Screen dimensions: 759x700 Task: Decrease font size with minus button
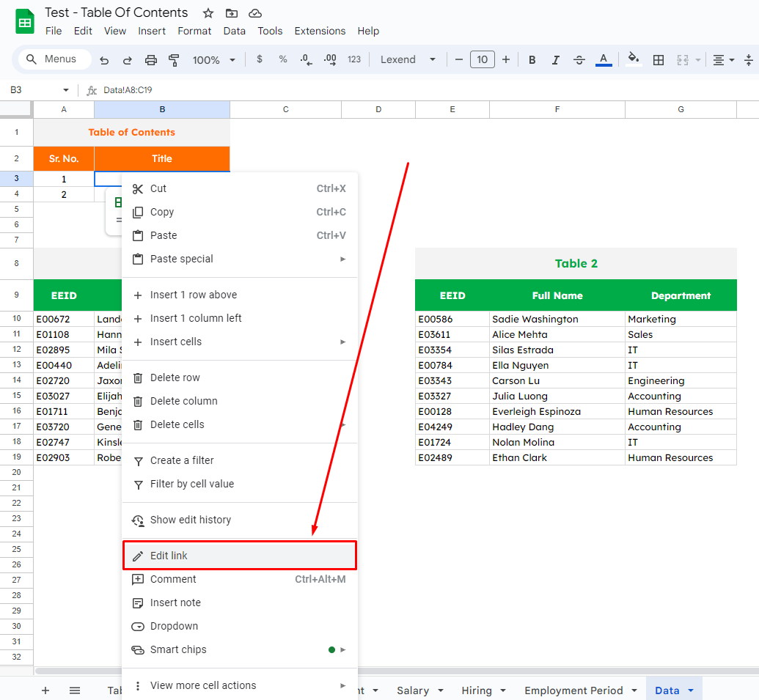[459, 59]
